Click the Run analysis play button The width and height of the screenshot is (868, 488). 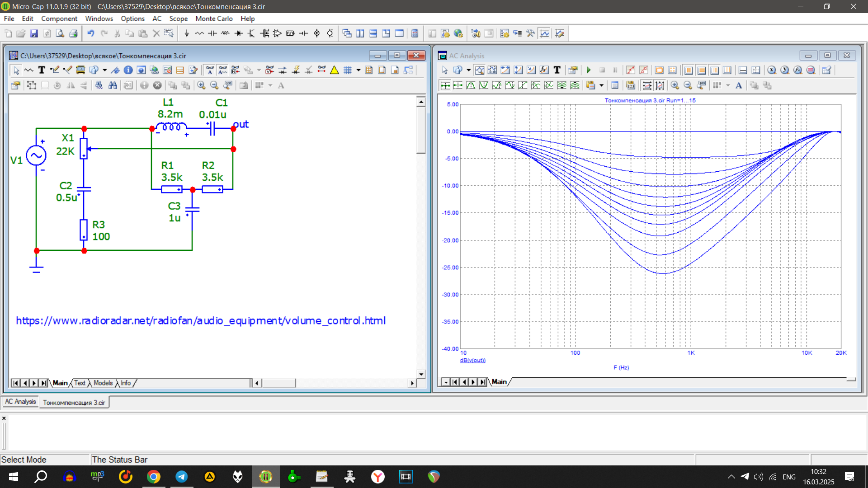point(589,70)
